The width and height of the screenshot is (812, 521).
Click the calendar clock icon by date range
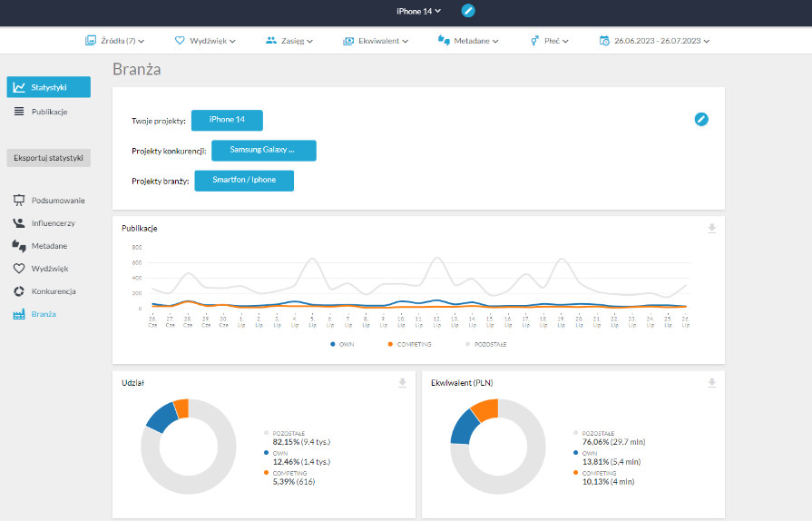[x=604, y=41]
